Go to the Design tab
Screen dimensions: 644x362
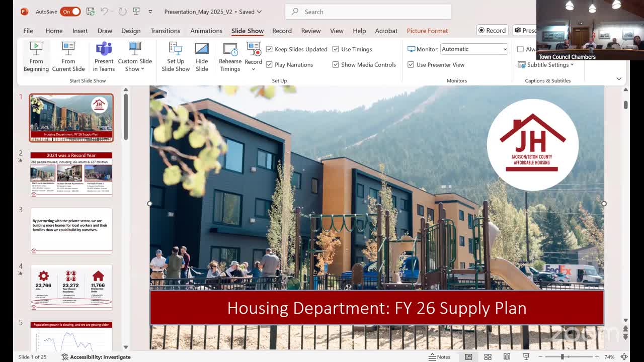[131, 31]
